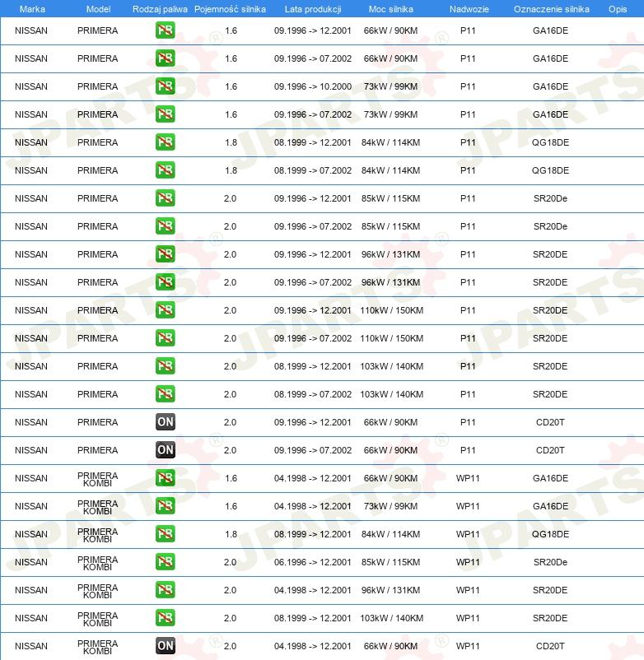The width and height of the screenshot is (644, 660).
Task: Click 73kW / 99KM in row ending 10.2000
Action: 390,86
